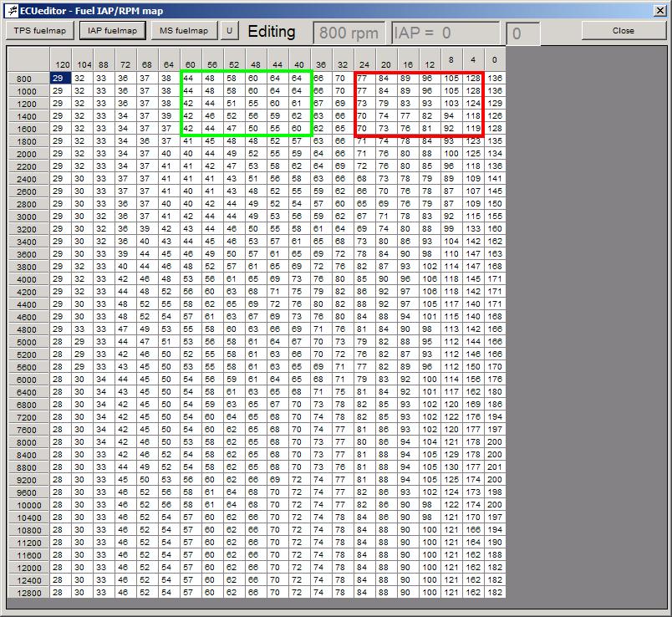Screen dimensions: 672x617
Task: Select cell 176 in the 6000 rpm row
Action: click(x=495, y=380)
